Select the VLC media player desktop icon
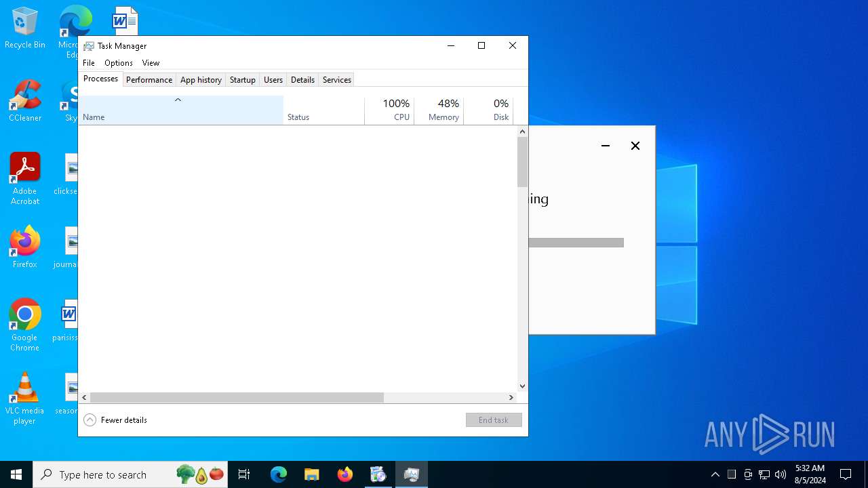The width and height of the screenshot is (868, 488). point(25,399)
